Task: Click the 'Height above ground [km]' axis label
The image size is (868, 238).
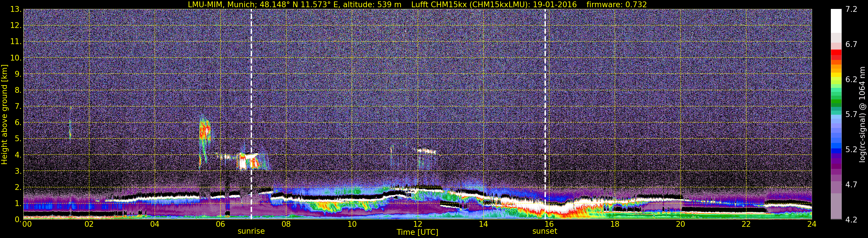Action: point(4,114)
